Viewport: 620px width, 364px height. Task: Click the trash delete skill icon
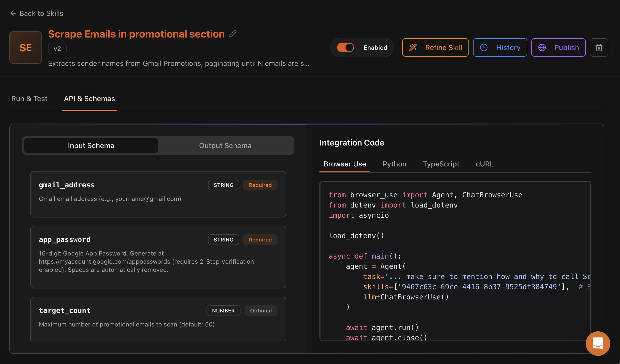pyautogui.click(x=599, y=47)
